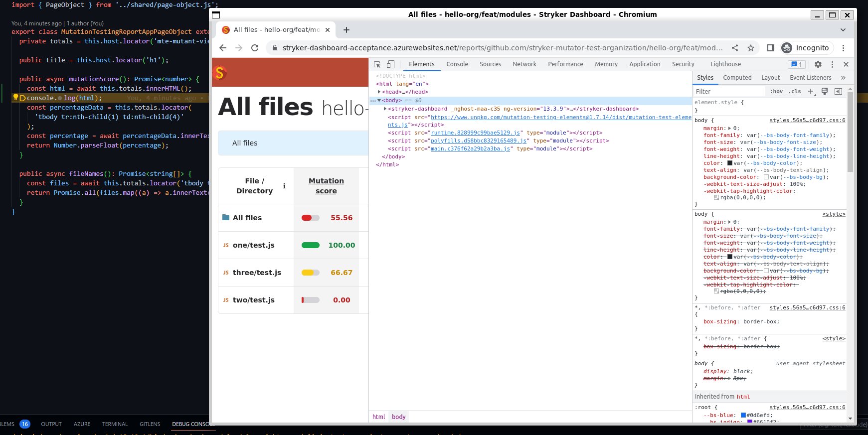The height and width of the screenshot is (435, 868).
Task: Open the DevTools three-dot customize menu
Action: [x=832, y=64]
